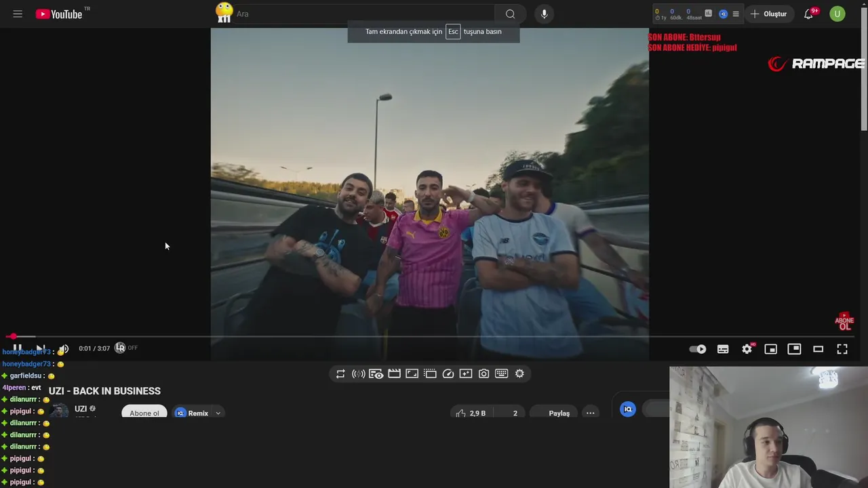
Task: Click the ABONE OL overlay badge
Action: point(844,322)
